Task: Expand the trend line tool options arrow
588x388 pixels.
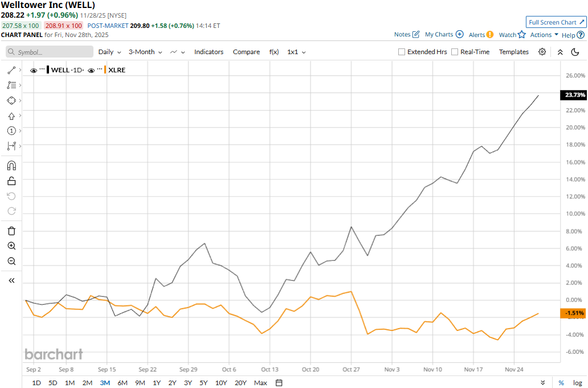Action: pos(21,70)
